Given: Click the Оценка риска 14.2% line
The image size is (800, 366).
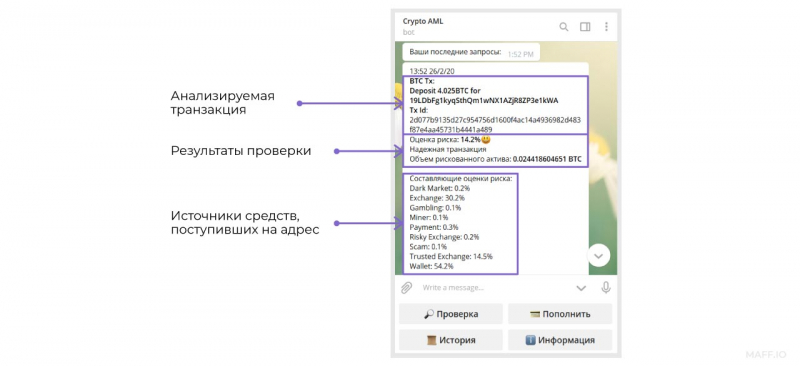Looking at the screenshot, I should tap(451, 139).
